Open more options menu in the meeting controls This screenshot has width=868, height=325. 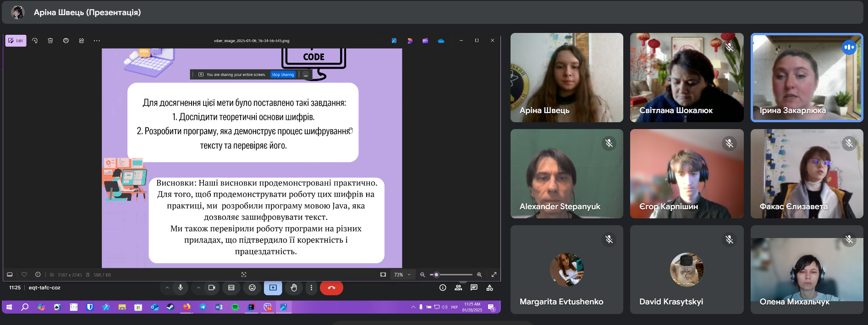[x=311, y=287]
